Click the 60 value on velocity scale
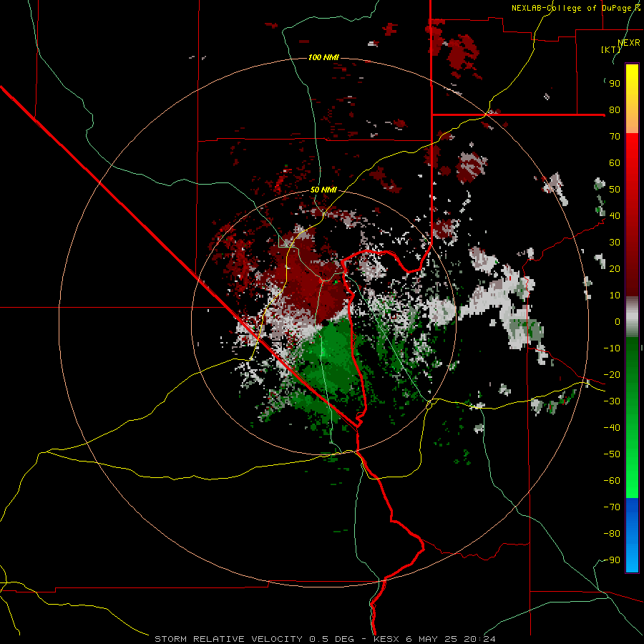644x644 pixels. coord(615,163)
